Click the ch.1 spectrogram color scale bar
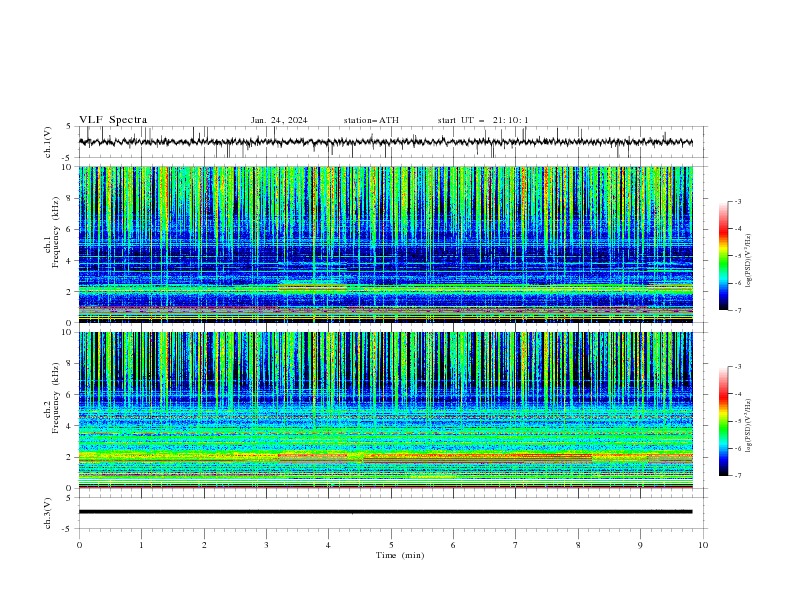The width and height of the screenshot is (792, 612). [x=724, y=256]
